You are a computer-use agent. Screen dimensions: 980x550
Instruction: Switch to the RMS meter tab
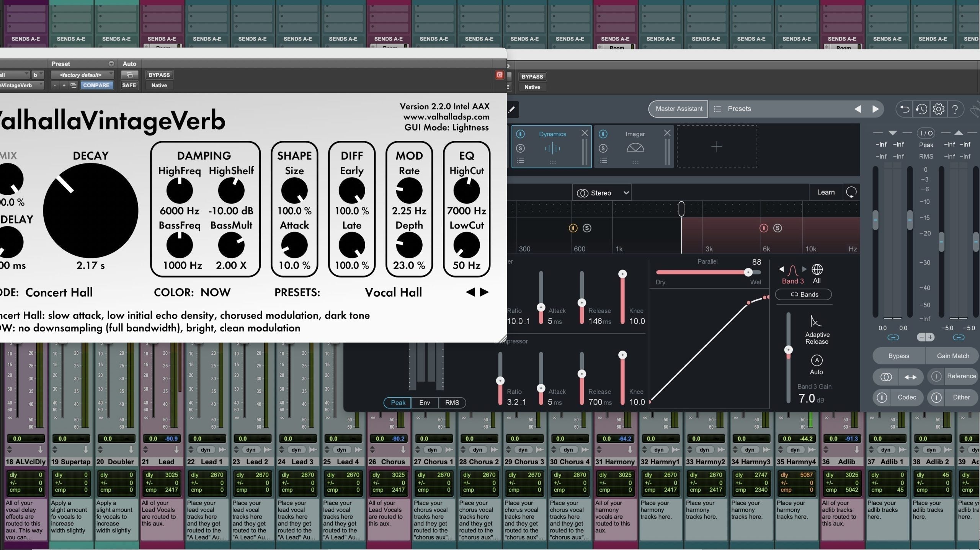click(452, 403)
